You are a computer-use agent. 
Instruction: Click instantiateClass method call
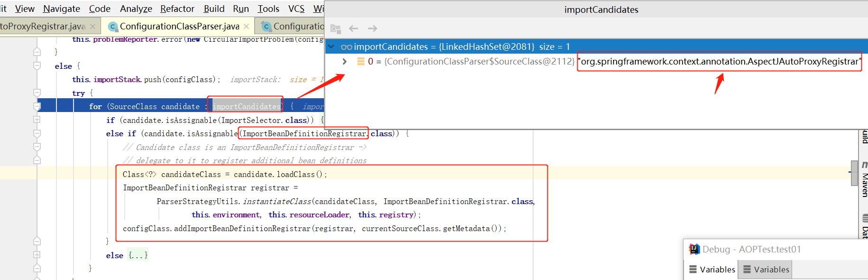pos(277,201)
